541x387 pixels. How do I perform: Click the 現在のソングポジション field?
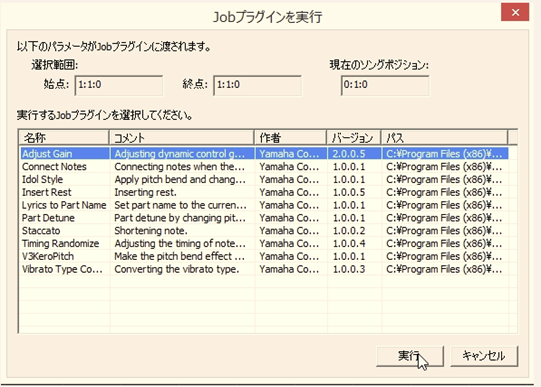pos(385,85)
